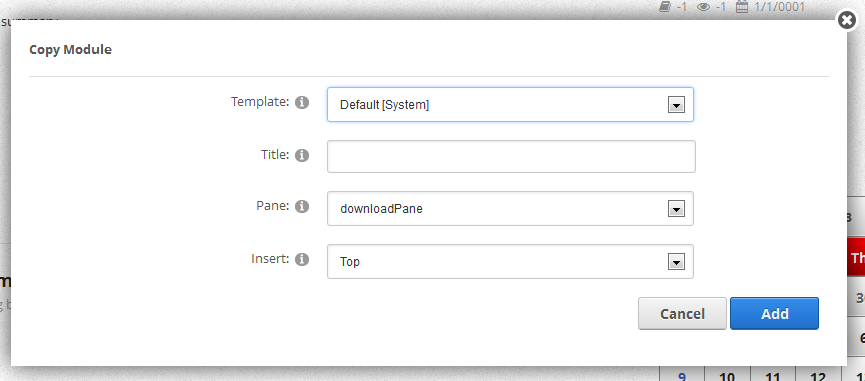The image size is (865, 381).
Task: Show help info for Pane field
Action: (x=302, y=207)
